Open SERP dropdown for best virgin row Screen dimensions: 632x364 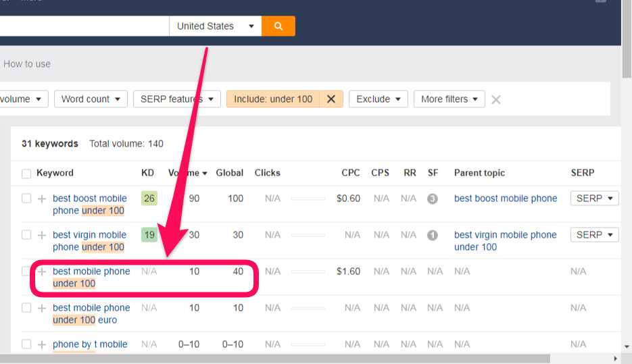(x=594, y=235)
